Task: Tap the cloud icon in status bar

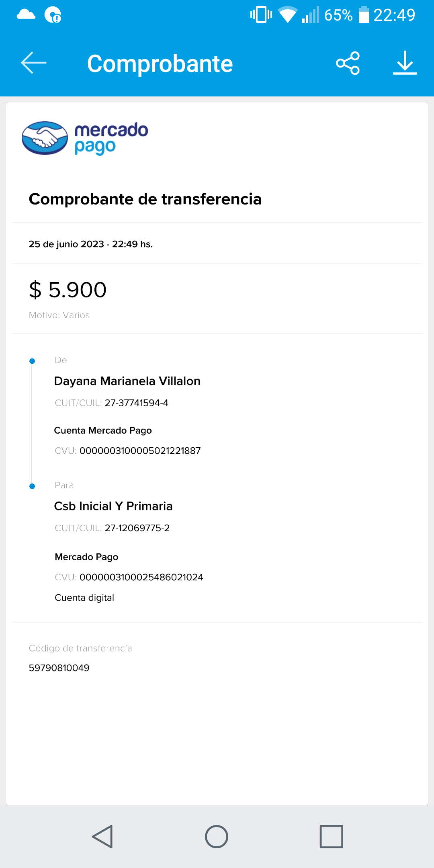Action: [26, 15]
